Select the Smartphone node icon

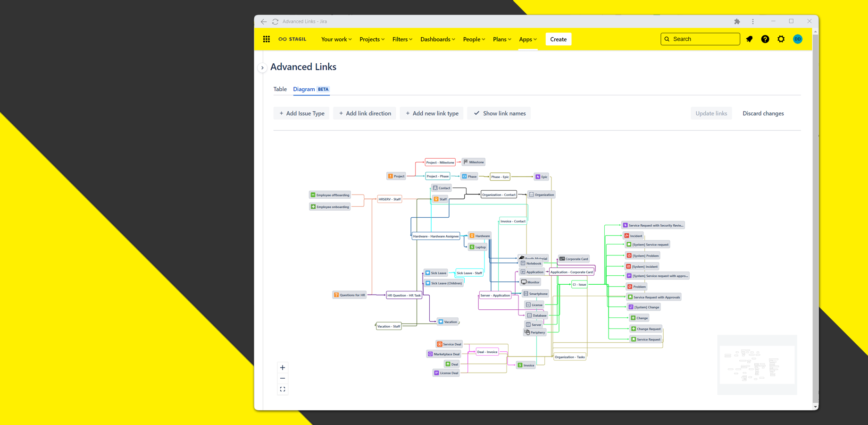coord(526,293)
